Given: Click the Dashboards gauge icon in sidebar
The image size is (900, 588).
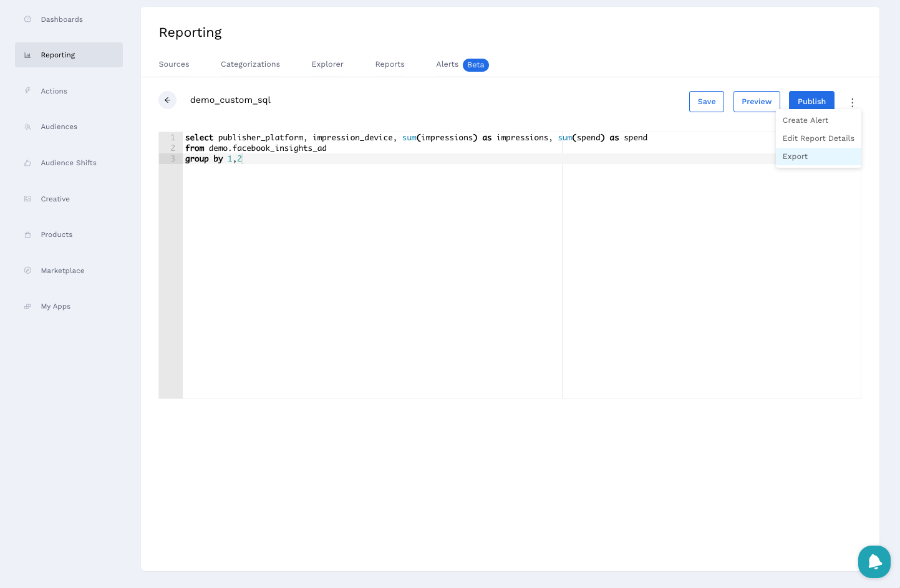Looking at the screenshot, I should pos(27,19).
